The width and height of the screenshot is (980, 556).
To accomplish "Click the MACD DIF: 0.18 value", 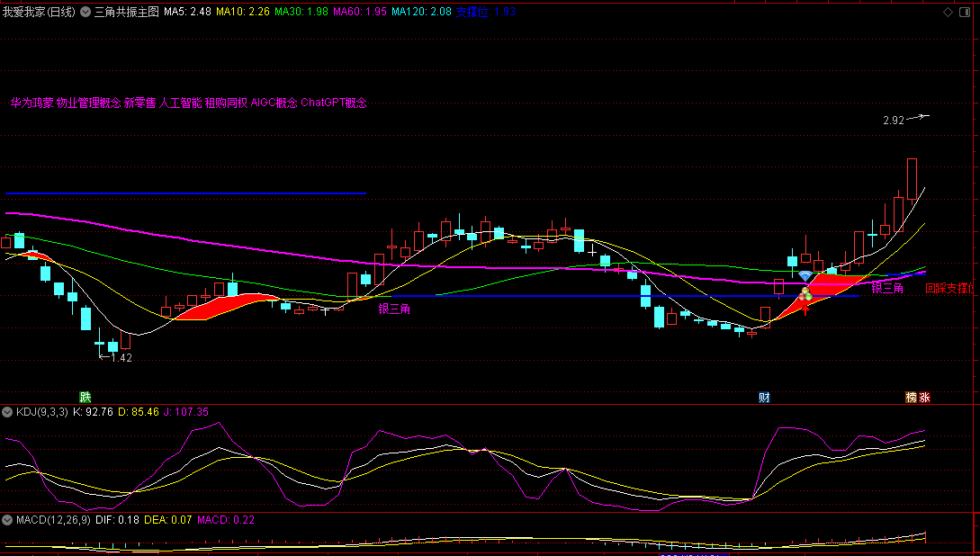I will 118,520.
